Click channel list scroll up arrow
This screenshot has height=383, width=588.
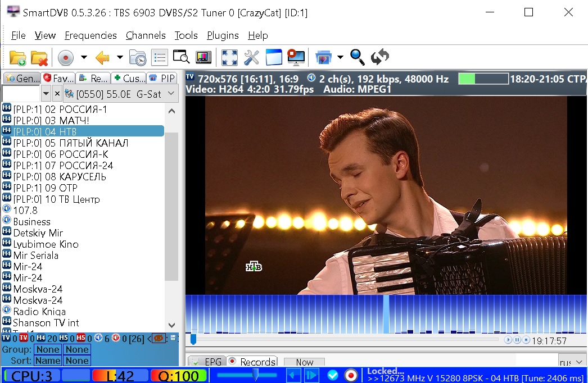click(171, 111)
